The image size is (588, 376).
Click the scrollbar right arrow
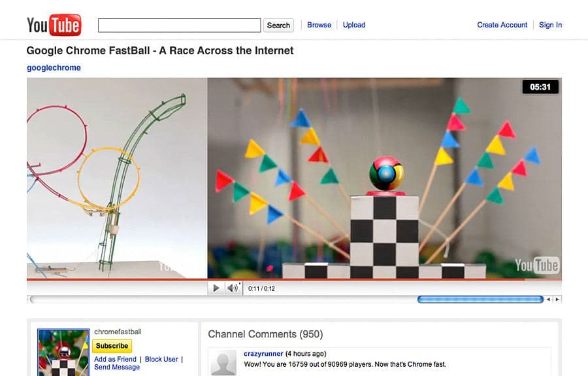pos(557,299)
